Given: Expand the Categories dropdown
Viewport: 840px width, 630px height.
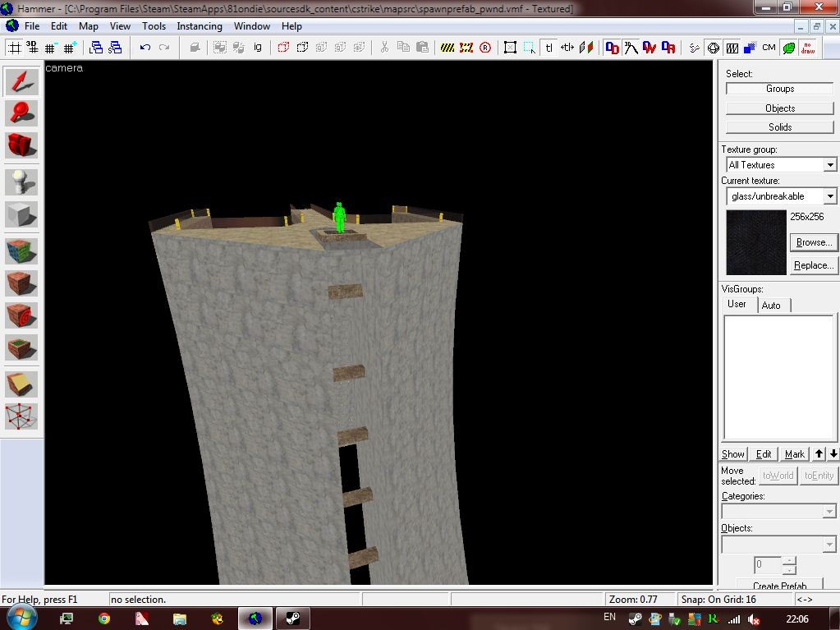Looking at the screenshot, I should [x=829, y=512].
